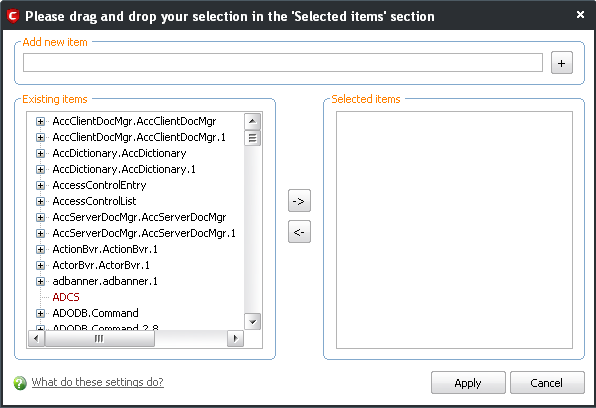Click the Cancel button
This screenshot has width=596, height=408.
point(547,383)
